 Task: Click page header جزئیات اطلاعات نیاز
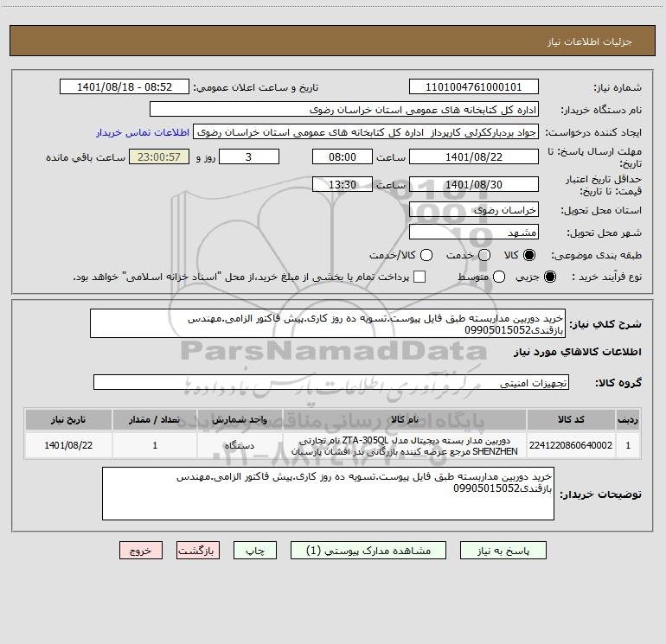tap(589, 41)
